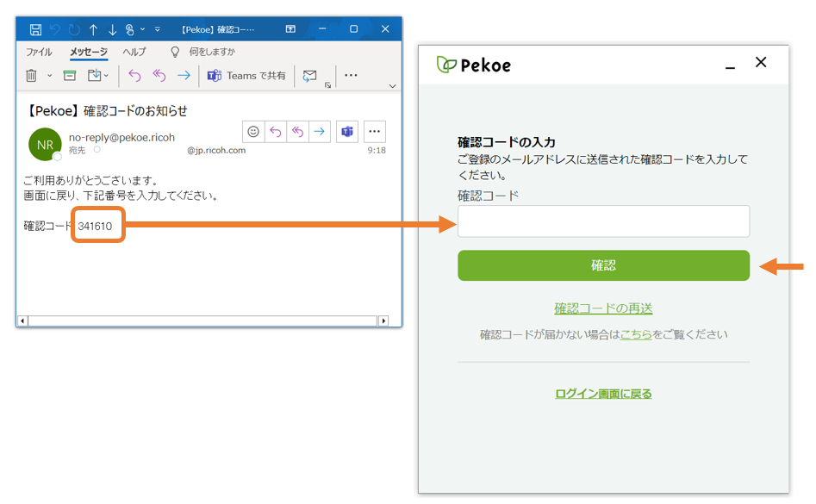Go to next item with the down arrow
816x504 pixels.
(x=112, y=29)
